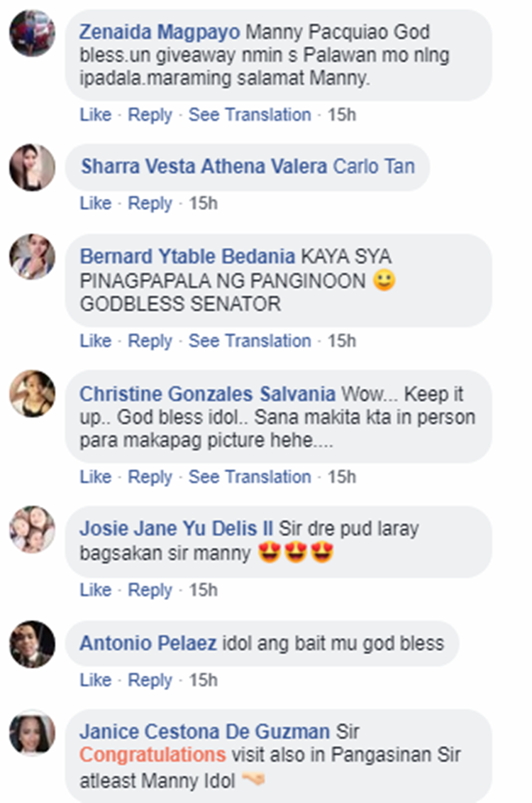Screen dimensions: 532x803
Task: Open Christine Gonzales Salvania's profile name link
Action: tap(207, 394)
